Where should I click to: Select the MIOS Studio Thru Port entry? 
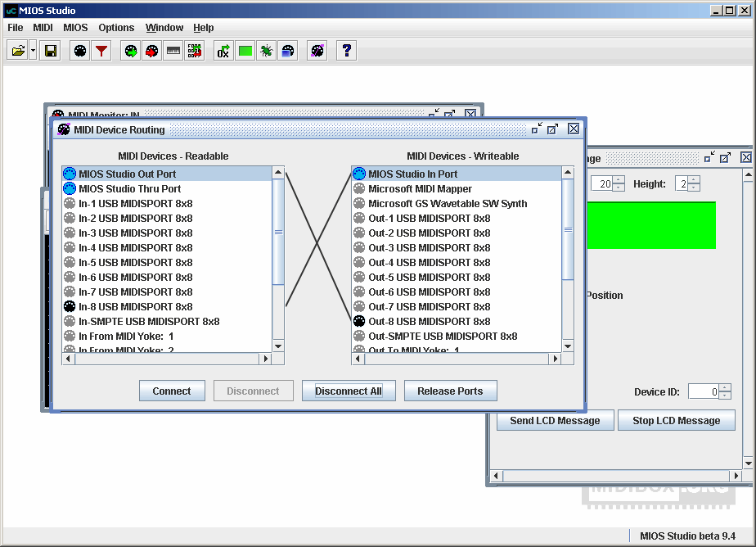point(167,188)
